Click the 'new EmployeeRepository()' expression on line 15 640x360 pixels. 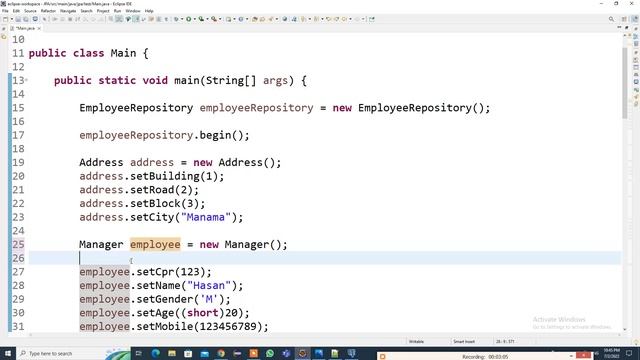point(408,108)
